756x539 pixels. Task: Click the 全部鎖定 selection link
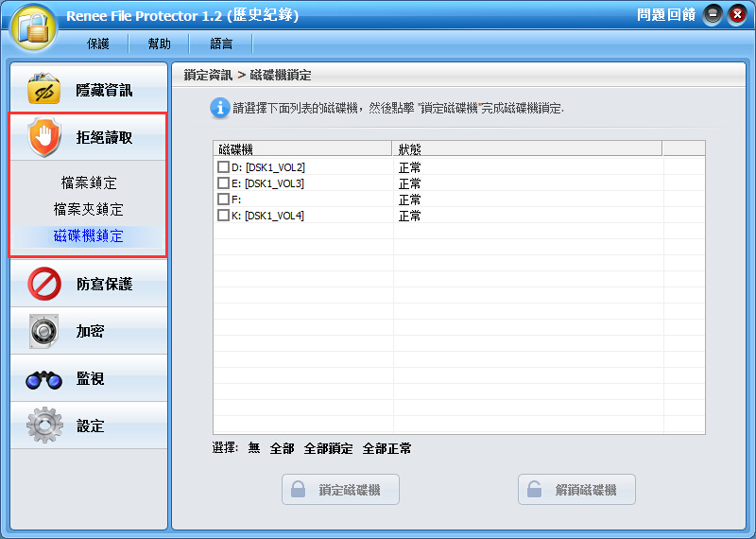(328, 448)
